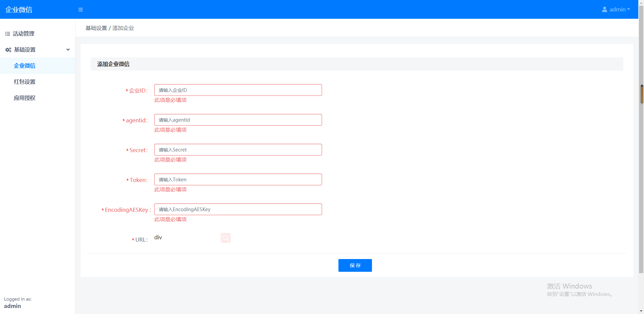644x314 pixels.
Task: Focus the agentid input field
Action: 238,120
